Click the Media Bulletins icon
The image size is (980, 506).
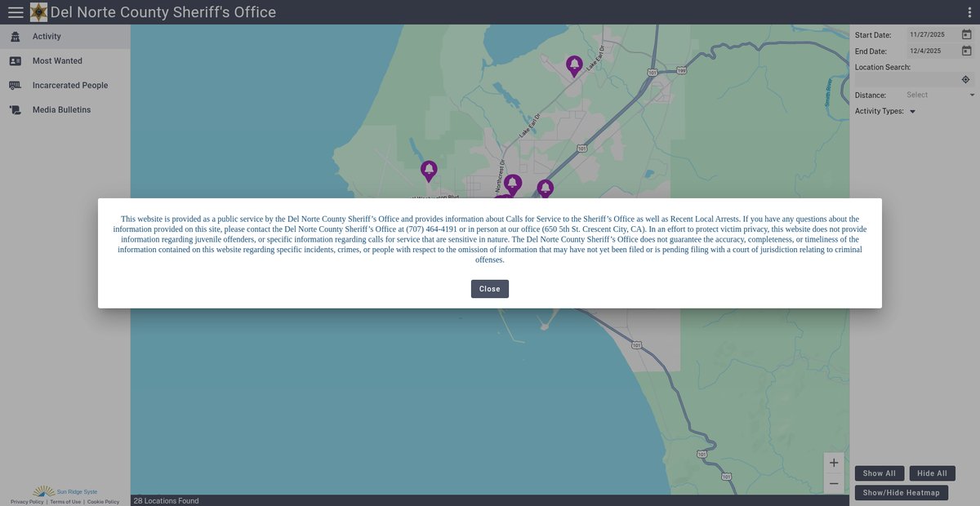click(x=16, y=110)
